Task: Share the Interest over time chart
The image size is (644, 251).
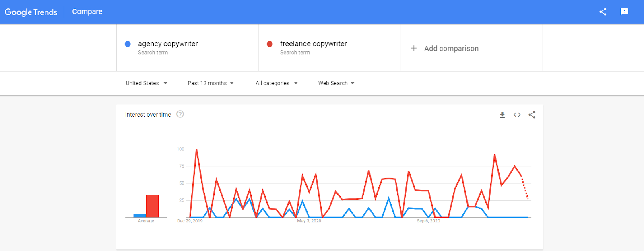Action: click(532, 115)
